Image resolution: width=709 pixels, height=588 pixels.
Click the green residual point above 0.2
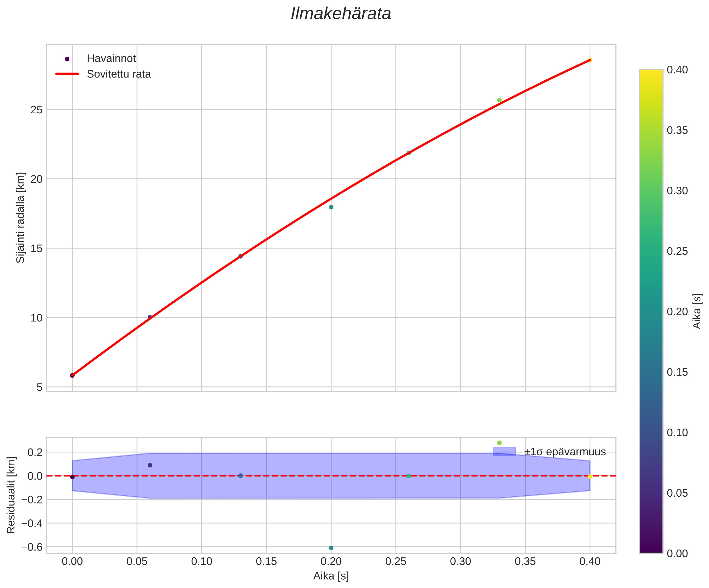[499, 442]
